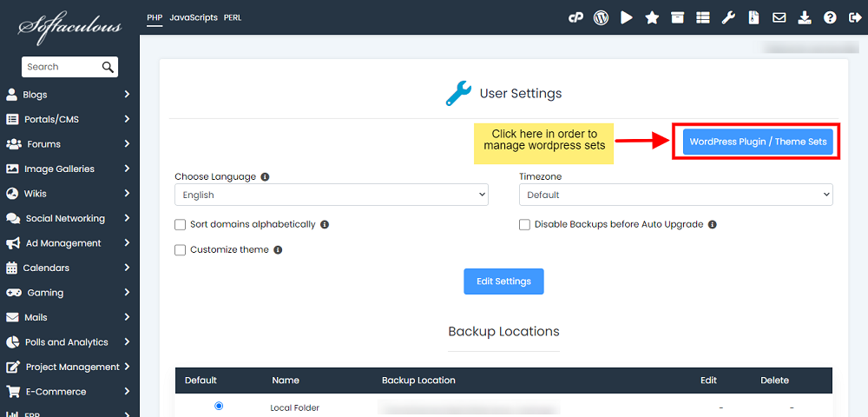
Task: Click the Edit Settings button
Action: point(503,281)
